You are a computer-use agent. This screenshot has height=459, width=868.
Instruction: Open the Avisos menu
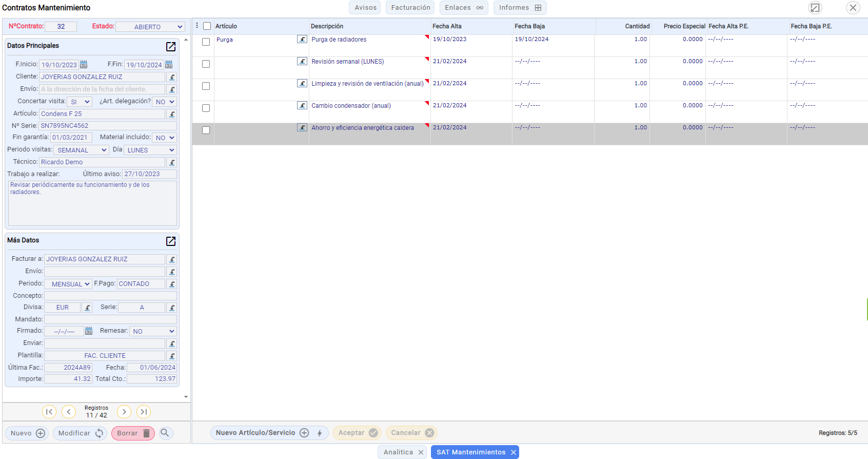365,8
